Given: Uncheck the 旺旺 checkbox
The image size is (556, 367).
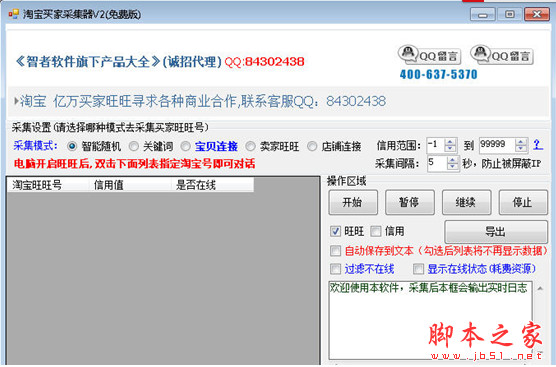Looking at the screenshot, I should point(335,231).
